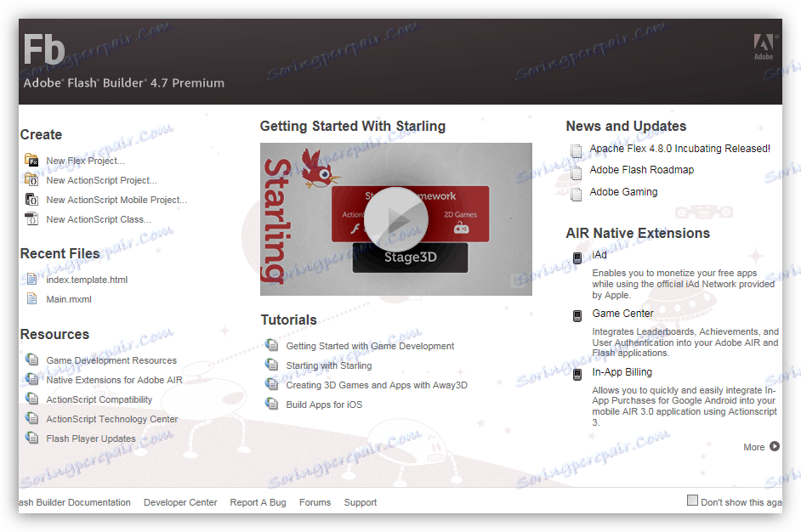
Task: Tick the Don't show this again checkbox
Action: (692, 501)
